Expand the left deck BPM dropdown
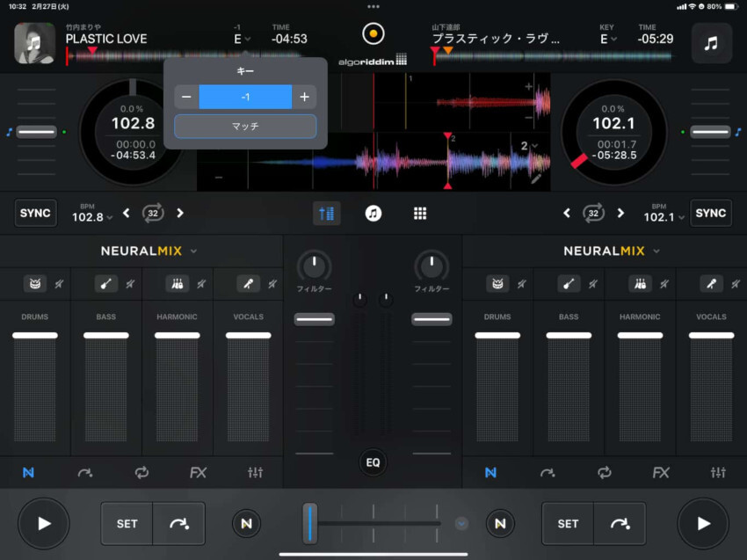This screenshot has width=747, height=560. 91,217
